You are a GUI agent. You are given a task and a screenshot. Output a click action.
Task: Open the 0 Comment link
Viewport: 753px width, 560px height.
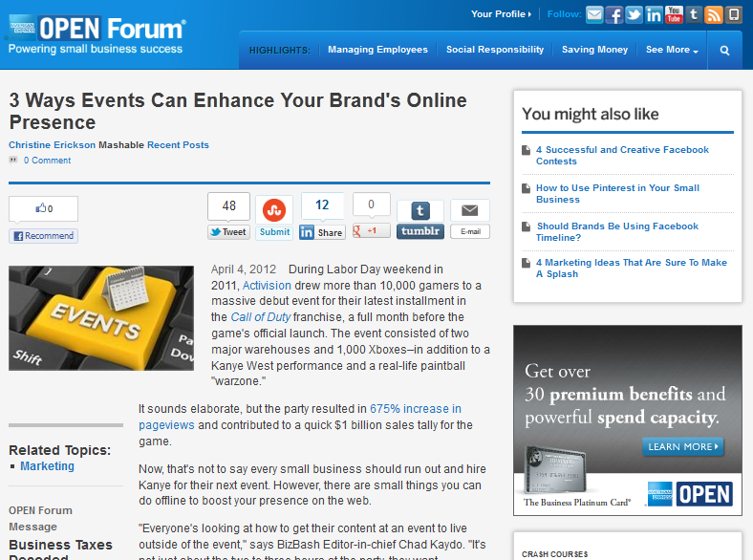[47, 161]
